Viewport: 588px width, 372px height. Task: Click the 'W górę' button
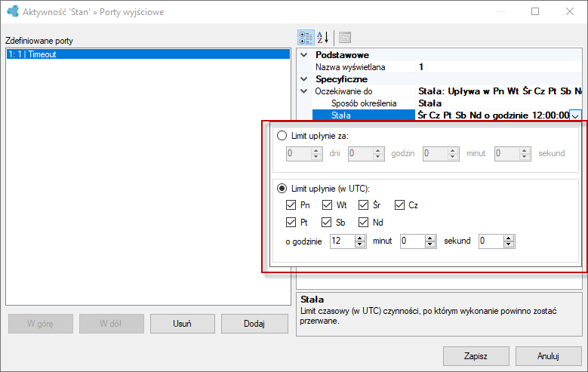pos(41,324)
